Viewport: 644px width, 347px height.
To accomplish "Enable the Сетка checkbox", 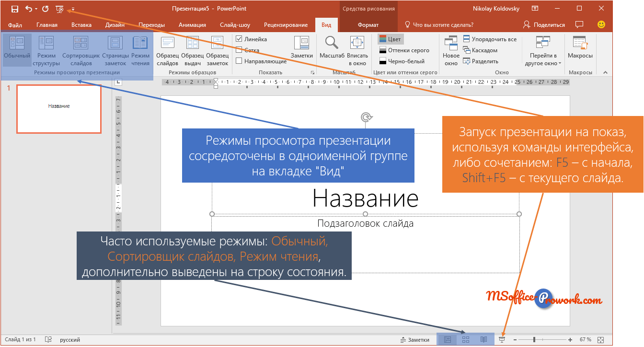I will 238,50.
